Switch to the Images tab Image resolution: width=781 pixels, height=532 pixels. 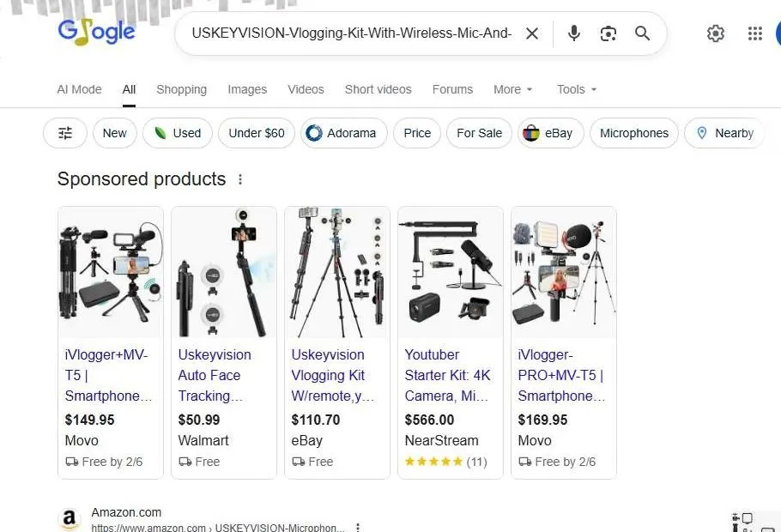(247, 89)
